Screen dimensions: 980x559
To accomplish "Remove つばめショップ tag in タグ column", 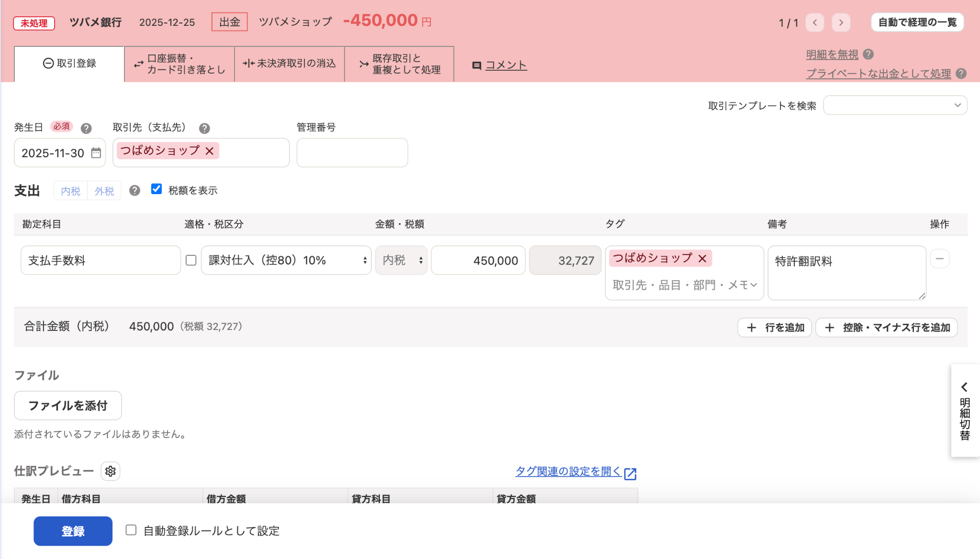I will (x=702, y=259).
